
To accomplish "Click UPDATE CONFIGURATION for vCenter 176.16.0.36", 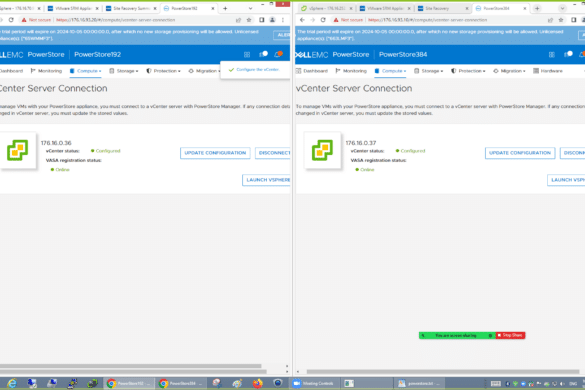I will tap(215, 153).
